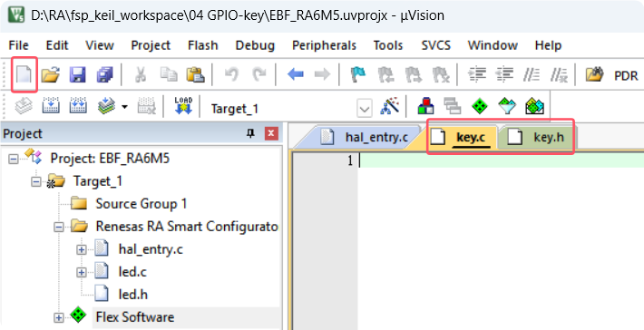The height and width of the screenshot is (330, 644).
Task: Insert a bookmark with flag icon
Action: (x=358, y=75)
